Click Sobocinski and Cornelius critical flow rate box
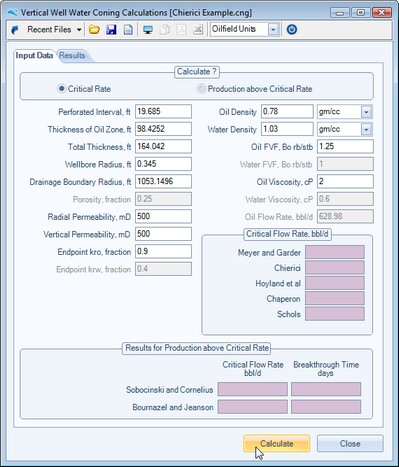The image size is (399, 467). [x=253, y=389]
